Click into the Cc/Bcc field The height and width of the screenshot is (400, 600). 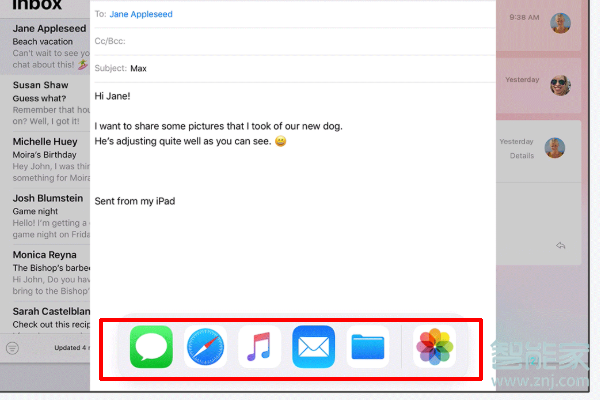(295, 41)
